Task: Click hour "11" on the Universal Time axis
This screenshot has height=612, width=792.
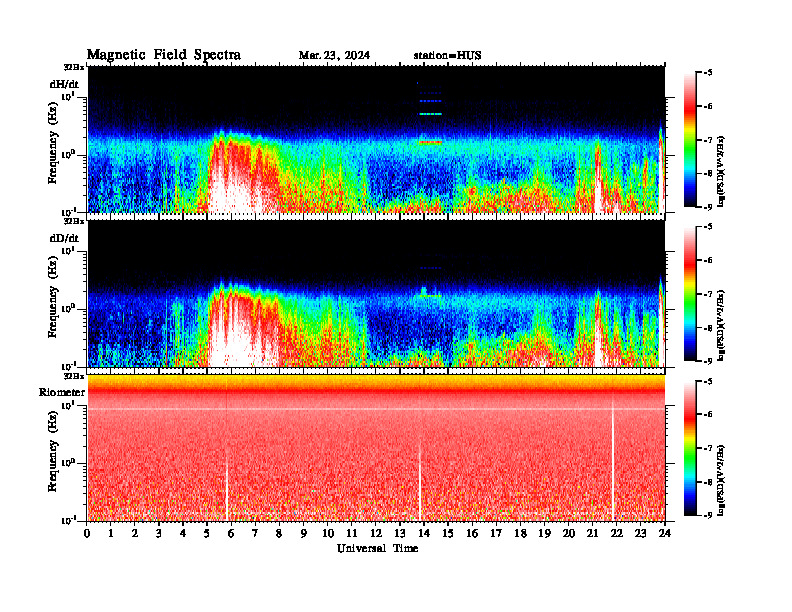Action: point(352,533)
